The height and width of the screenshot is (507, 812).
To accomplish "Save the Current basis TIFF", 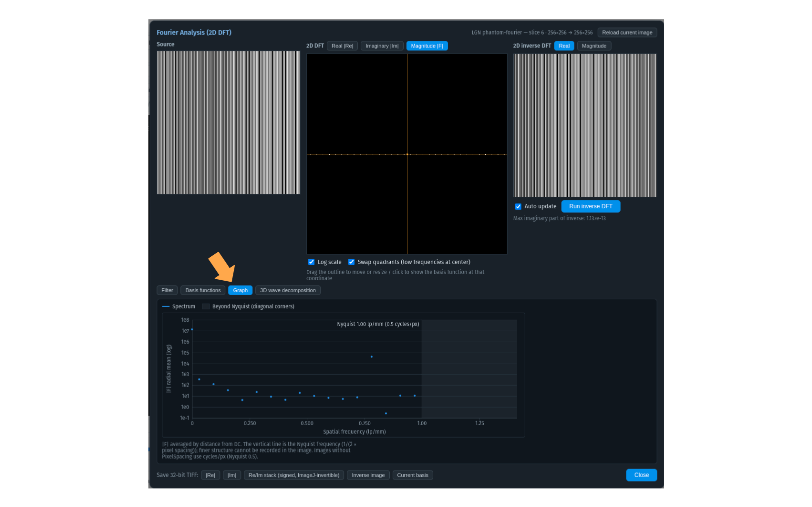I will point(413,475).
